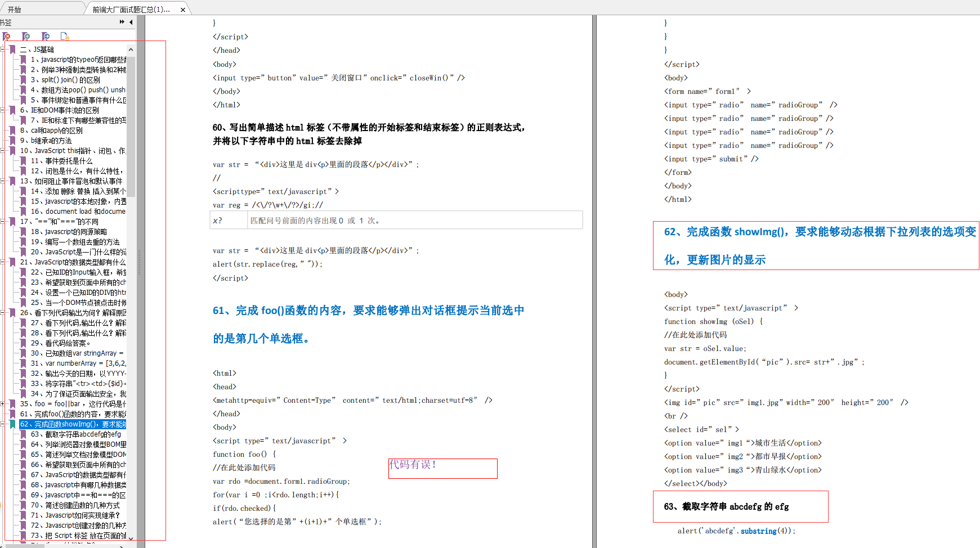Click the page-with-lines icon in bookmark toolbar
980x548 pixels.
click(x=65, y=37)
